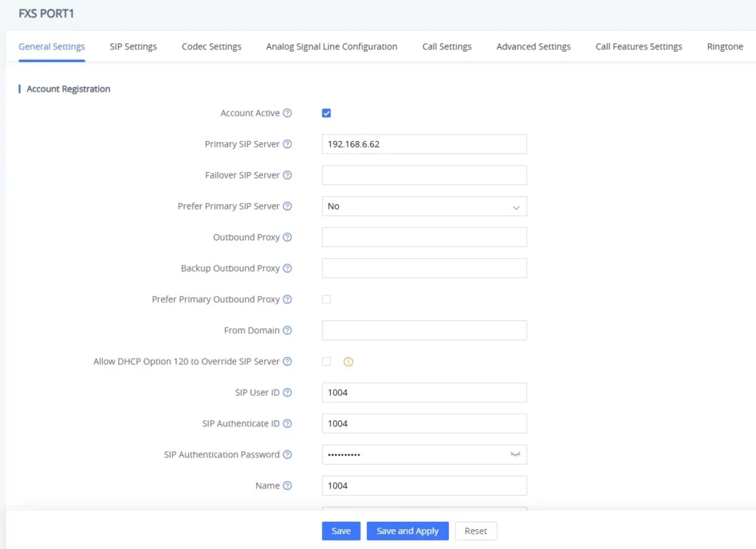Click the Save and Apply button
756x549 pixels.
pyautogui.click(x=408, y=531)
